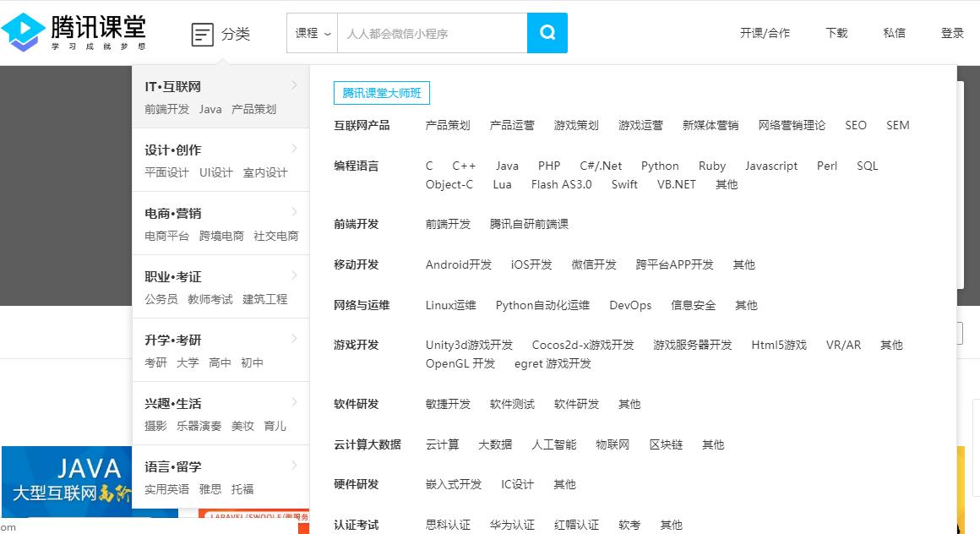Click the 编程语言 section heading
Image resolution: width=980 pixels, height=534 pixels.
pyautogui.click(x=356, y=166)
